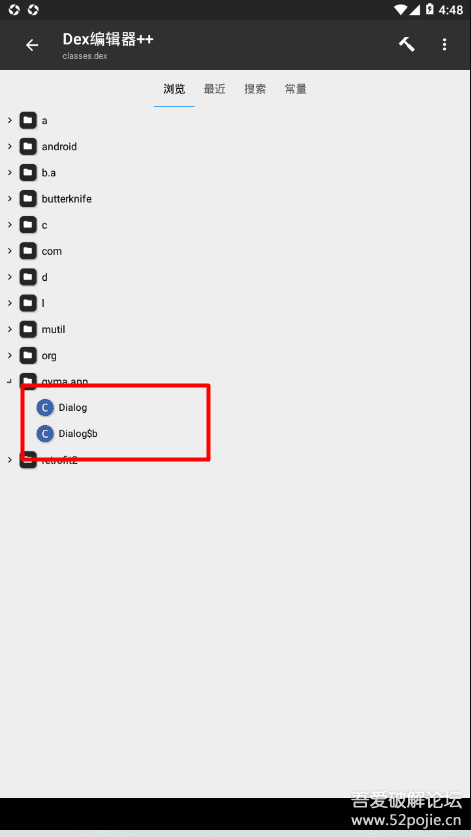Click the butterknife folder icon
471x837 pixels.
point(28,199)
